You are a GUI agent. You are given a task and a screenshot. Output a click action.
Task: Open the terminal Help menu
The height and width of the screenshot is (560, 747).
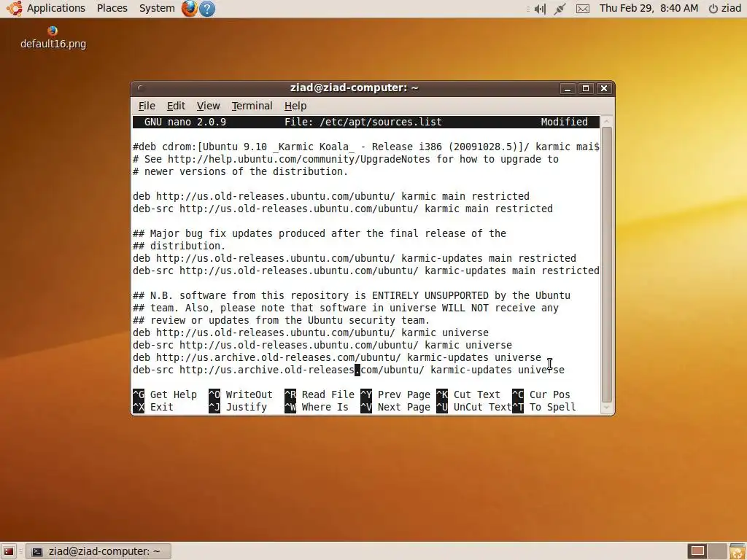point(295,106)
